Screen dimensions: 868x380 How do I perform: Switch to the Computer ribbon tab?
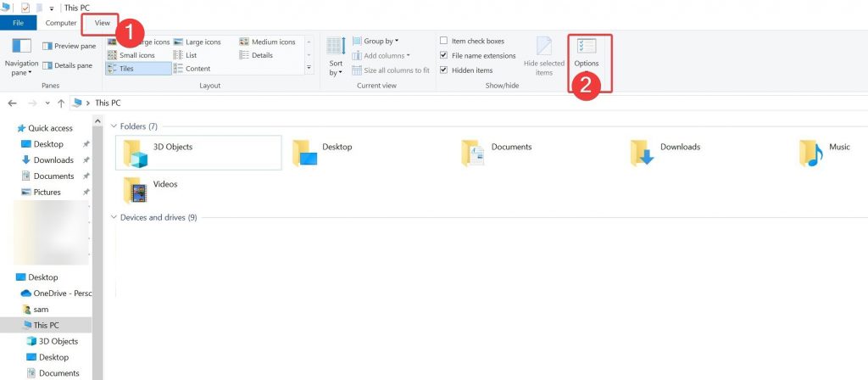coord(61,23)
